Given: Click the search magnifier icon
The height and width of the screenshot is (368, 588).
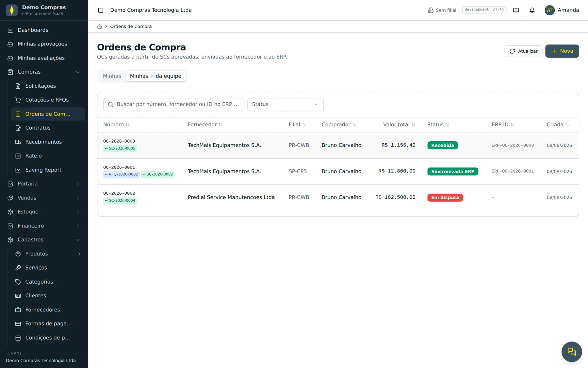Looking at the screenshot, I should tap(111, 104).
